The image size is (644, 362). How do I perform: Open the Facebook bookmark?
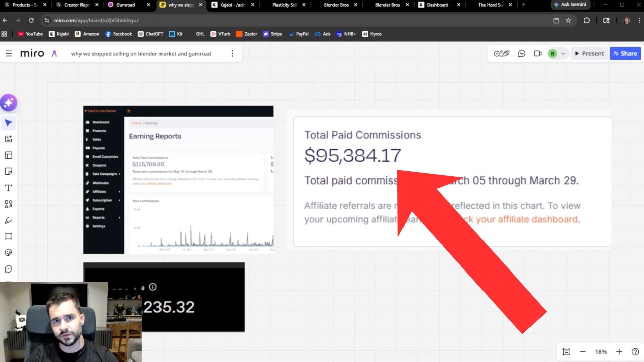pos(119,34)
